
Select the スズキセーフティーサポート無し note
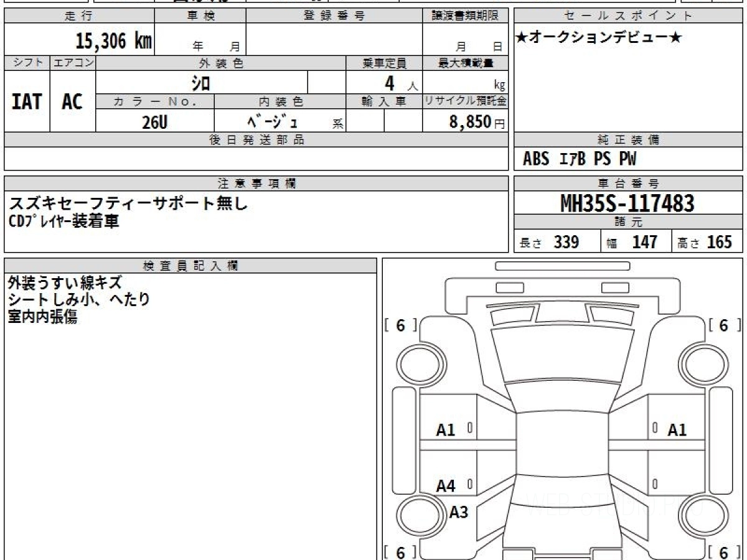[x=128, y=203]
